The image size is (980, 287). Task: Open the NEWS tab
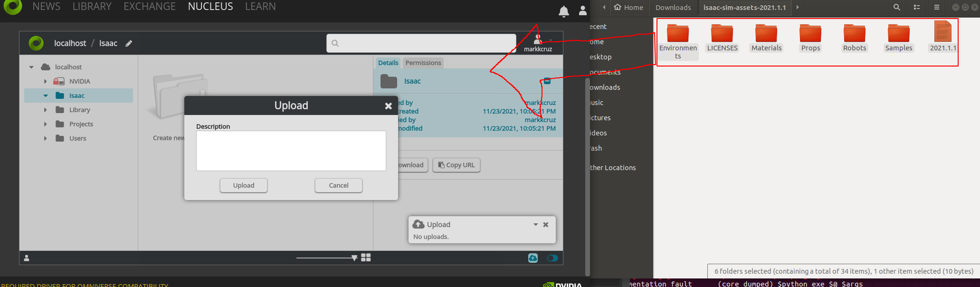coord(47,7)
